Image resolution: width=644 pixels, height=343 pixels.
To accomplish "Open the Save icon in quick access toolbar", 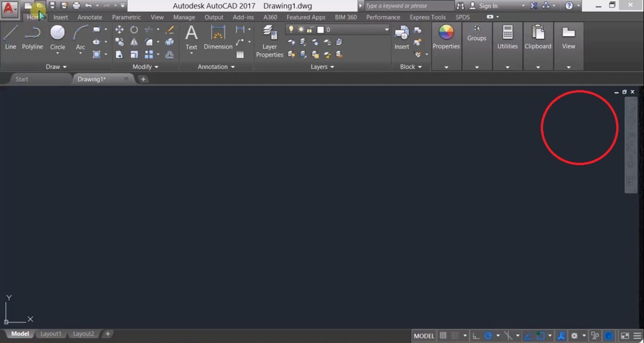I will click(x=52, y=6).
